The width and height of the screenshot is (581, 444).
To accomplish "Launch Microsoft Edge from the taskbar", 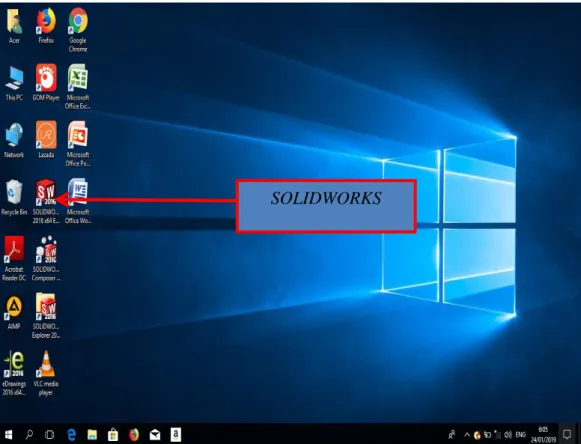I will [x=71, y=434].
